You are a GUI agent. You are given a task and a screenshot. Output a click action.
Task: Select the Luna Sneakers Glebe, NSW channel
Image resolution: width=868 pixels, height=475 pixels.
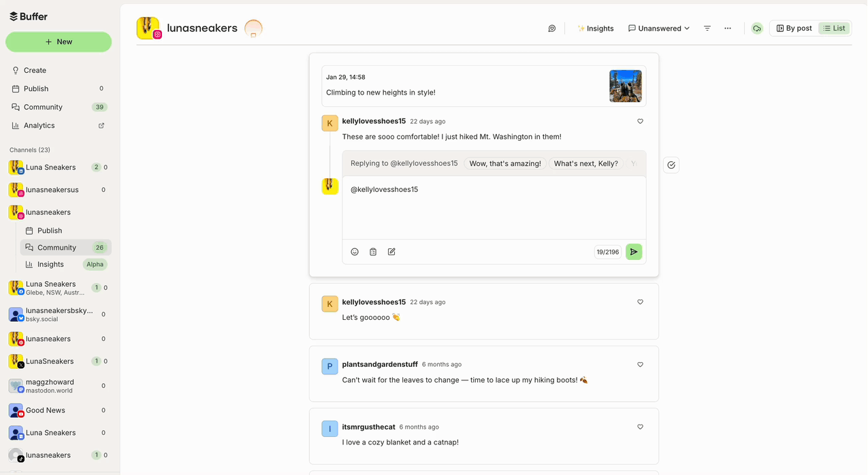pos(59,288)
